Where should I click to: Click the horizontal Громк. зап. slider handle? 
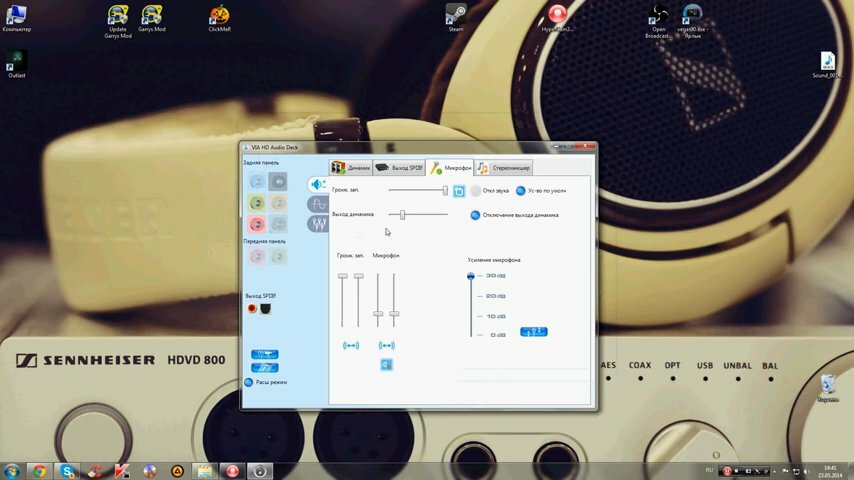445,190
